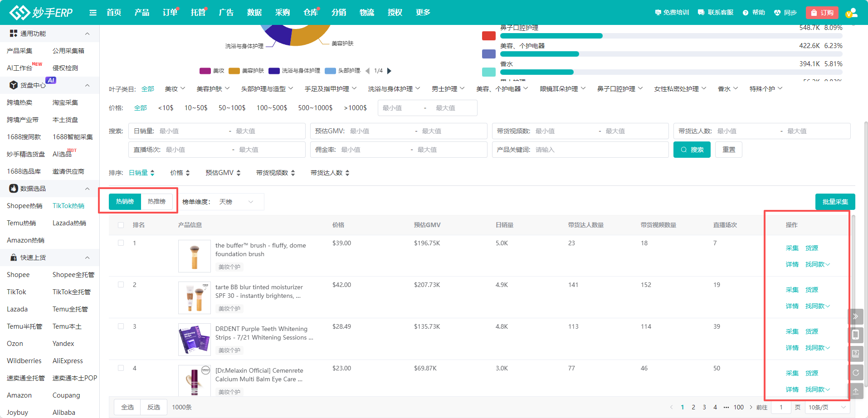Click the refresh floating sidebar icon
The image size is (868, 418).
coord(855,373)
